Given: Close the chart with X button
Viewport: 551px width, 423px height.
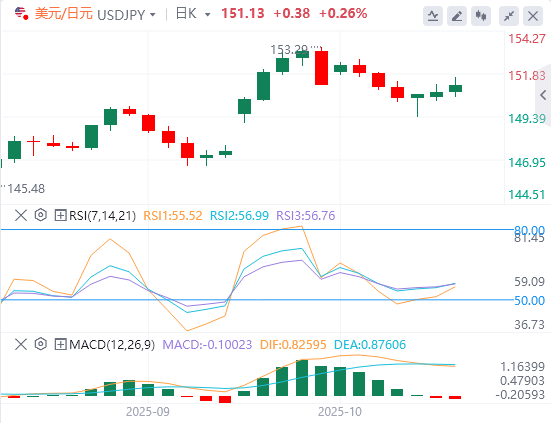Looking at the screenshot, I should (x=533, y=16).
